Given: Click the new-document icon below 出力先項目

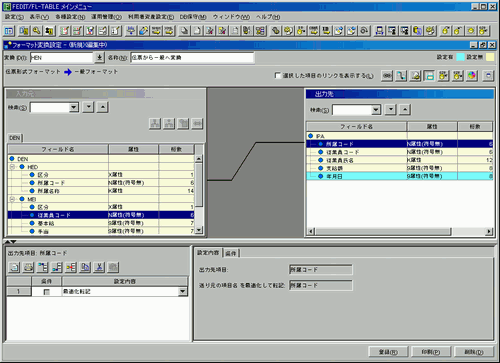Looking at the screenshot, I should point(14,267).
